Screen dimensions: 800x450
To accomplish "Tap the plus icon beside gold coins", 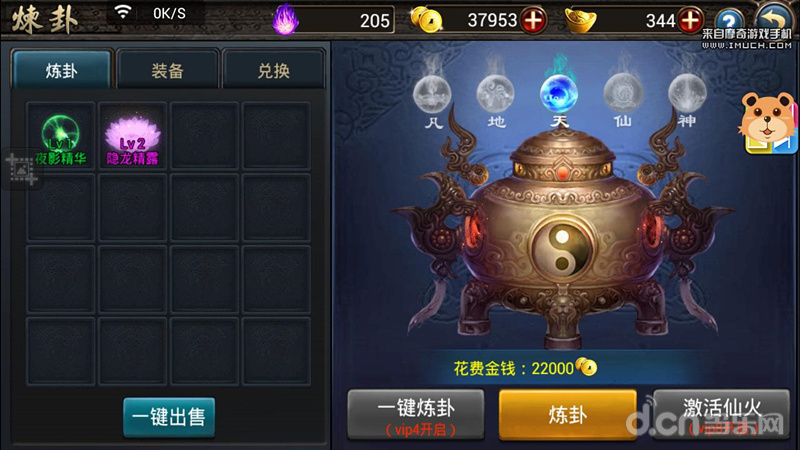I will [x=534, y=20].
